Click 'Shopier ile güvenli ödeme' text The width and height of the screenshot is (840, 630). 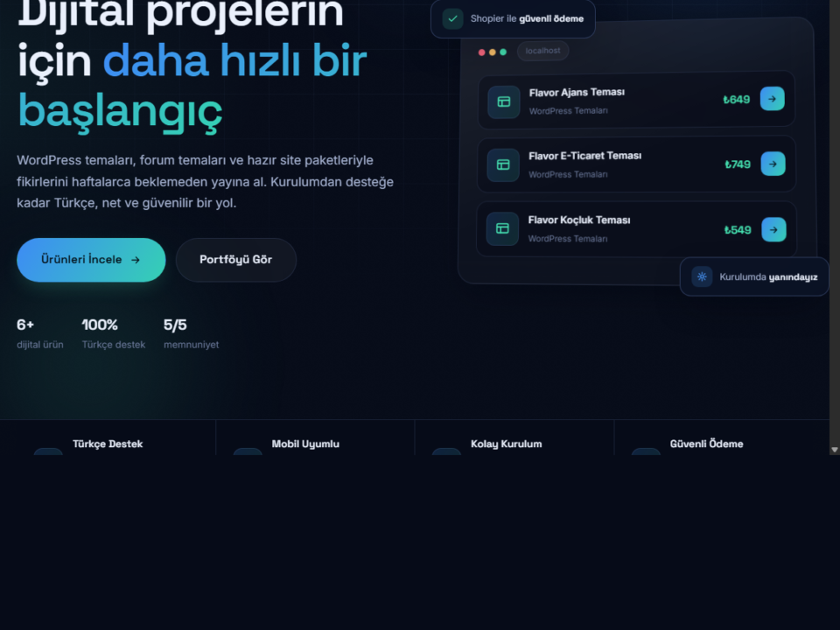click(527, 18)
